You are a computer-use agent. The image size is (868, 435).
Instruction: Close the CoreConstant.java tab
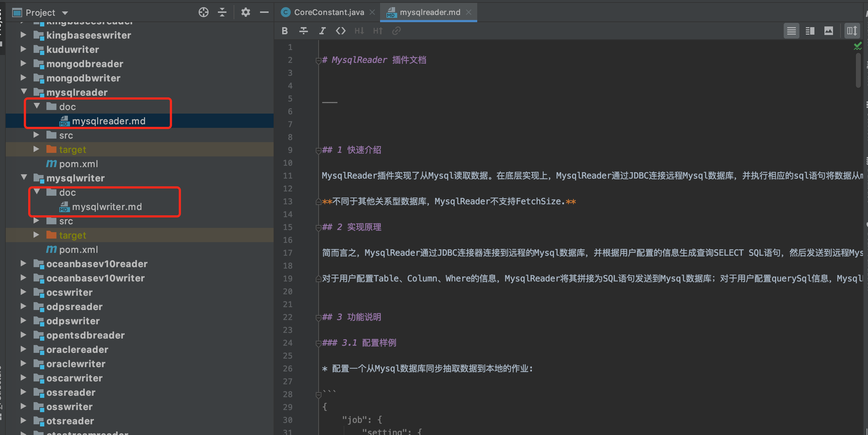[x=372, y=12]
